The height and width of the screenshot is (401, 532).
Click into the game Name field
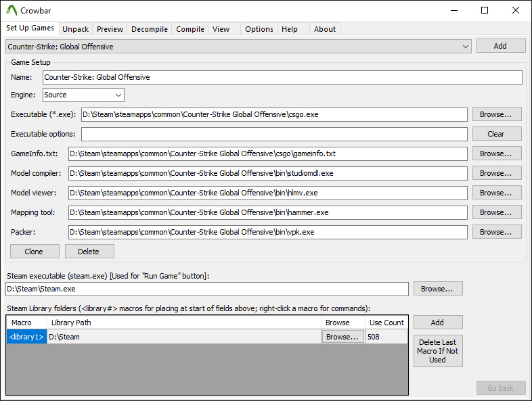[x=282, y=77]
